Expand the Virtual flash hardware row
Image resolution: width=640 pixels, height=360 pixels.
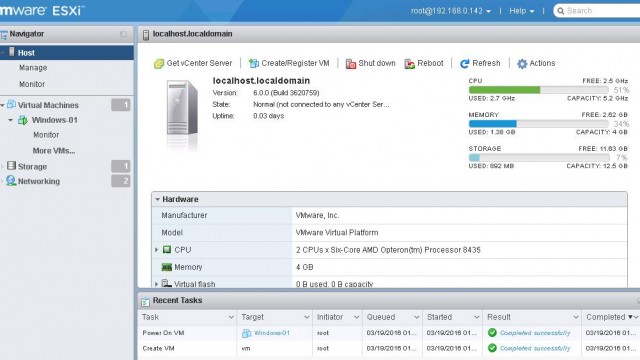click(156, 284)
